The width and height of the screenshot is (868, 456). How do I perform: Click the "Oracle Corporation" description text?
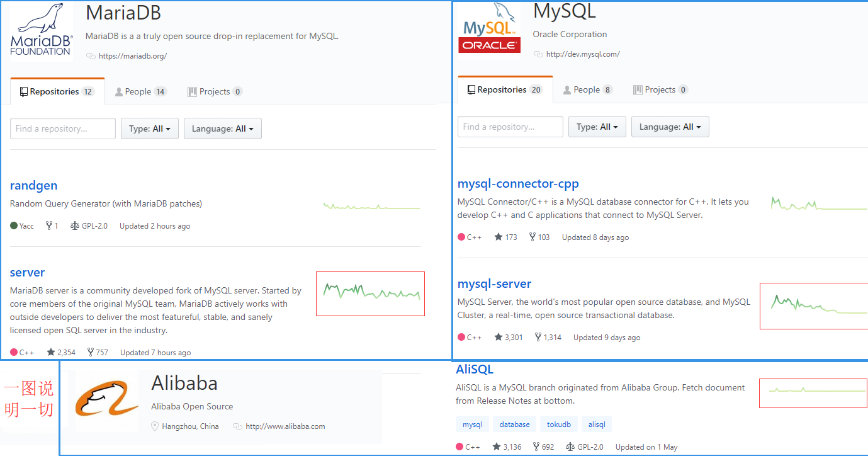click(x=570, y=35)
